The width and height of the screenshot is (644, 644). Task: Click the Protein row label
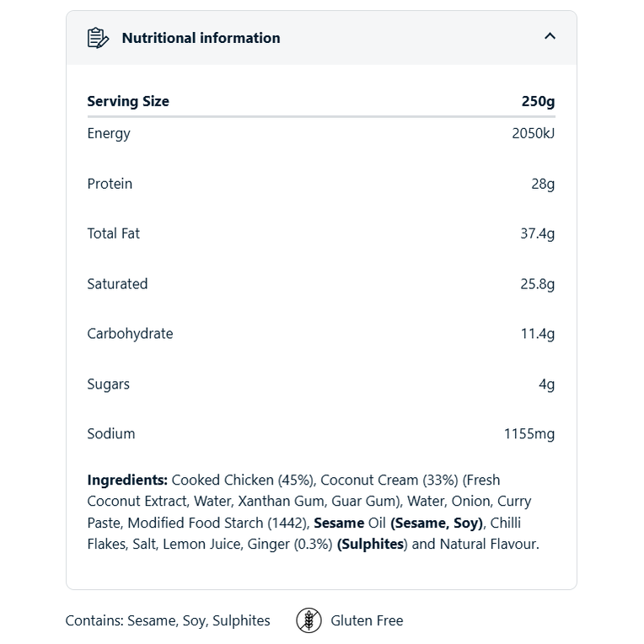pyautogui.click(x=110, y=184)
